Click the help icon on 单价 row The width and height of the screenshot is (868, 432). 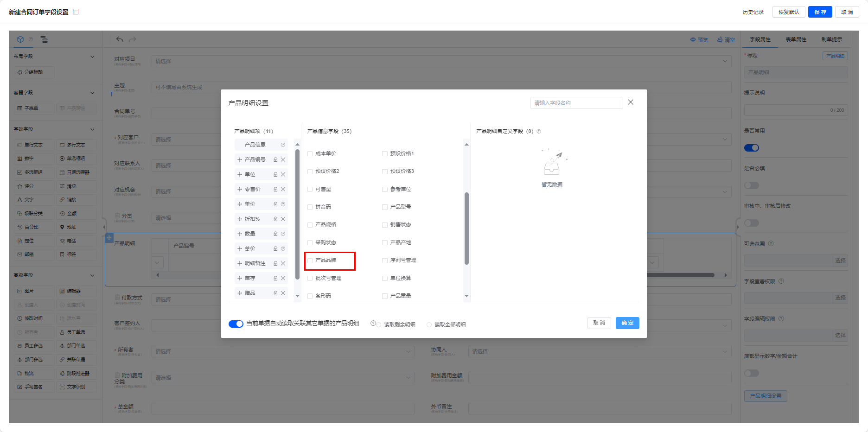click(x=283, y=204)
